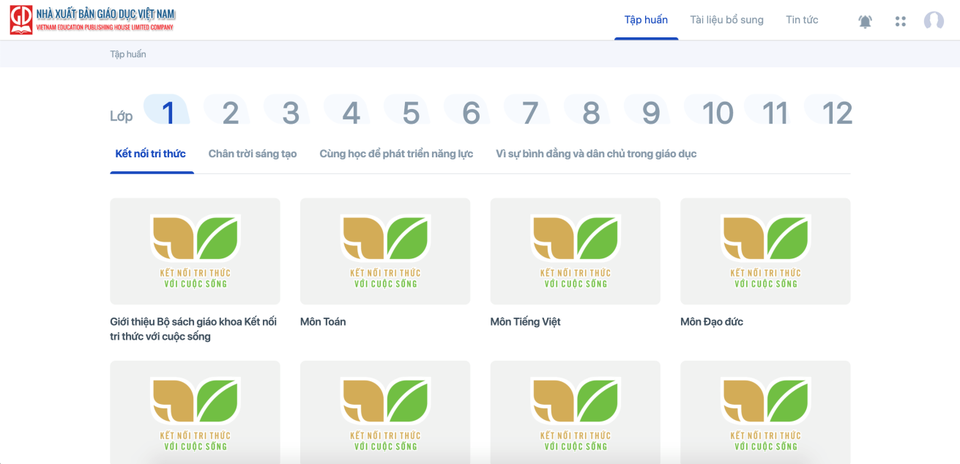Open the Tin tức tab
The height and width of the screenshot is (464, 960).
[802, 20]
